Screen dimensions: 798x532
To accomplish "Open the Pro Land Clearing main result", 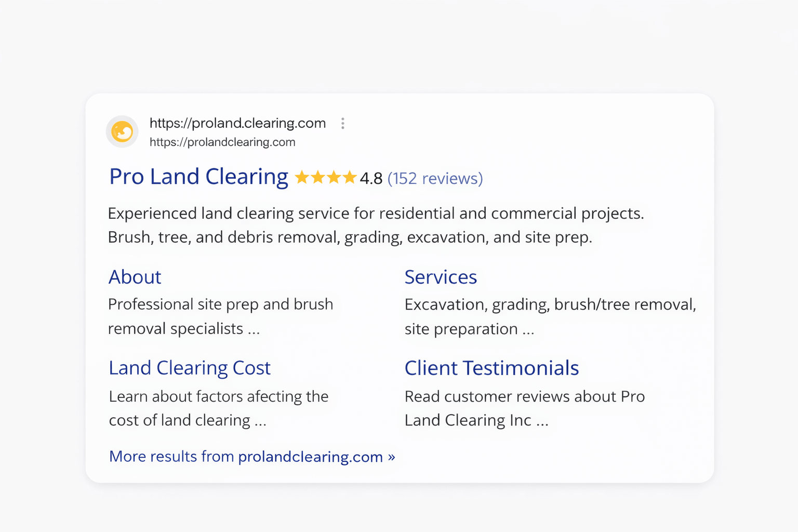I will (x=198, y=177).
